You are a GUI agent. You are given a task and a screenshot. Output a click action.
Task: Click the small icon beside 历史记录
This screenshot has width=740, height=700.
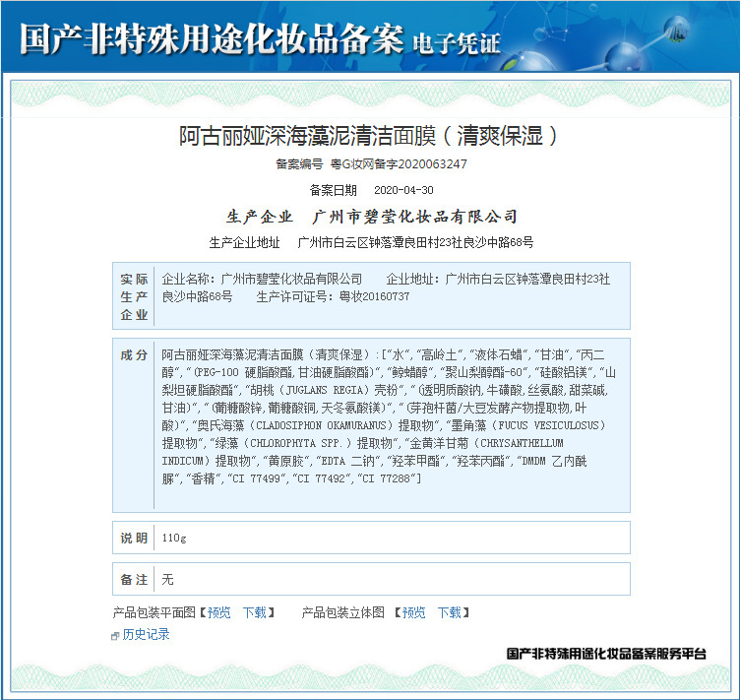point(115,636)
